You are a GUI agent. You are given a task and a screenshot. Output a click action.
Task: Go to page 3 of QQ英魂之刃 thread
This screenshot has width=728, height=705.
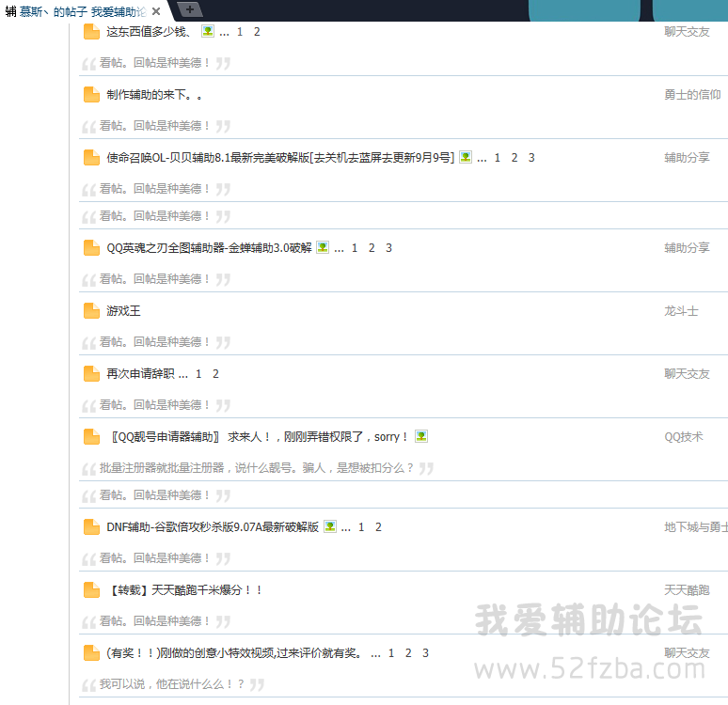click(x=388, y=248)
